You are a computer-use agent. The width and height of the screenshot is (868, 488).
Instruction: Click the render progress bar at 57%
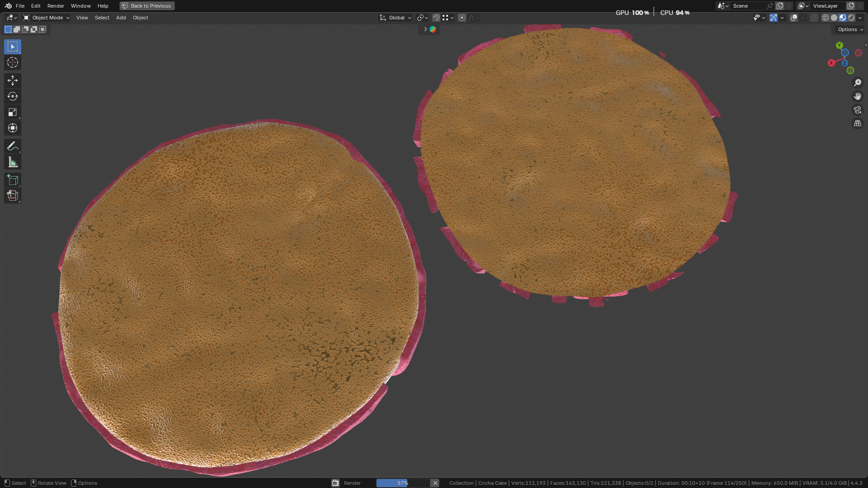(403, 483)
